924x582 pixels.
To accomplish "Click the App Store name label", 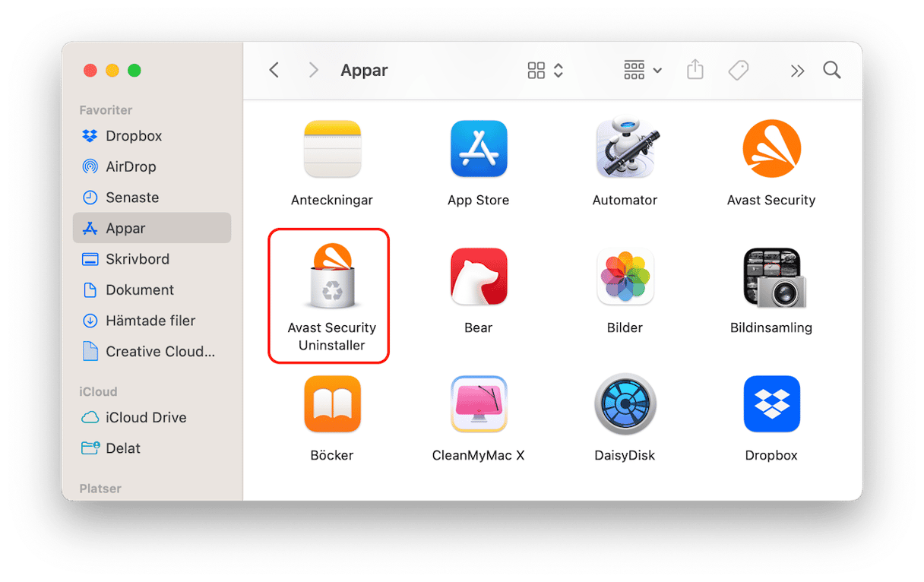I will [479, 200].
